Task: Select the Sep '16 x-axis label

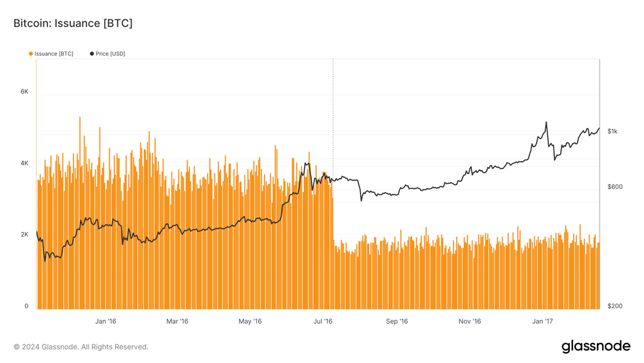Action: [x=397, y=321]
